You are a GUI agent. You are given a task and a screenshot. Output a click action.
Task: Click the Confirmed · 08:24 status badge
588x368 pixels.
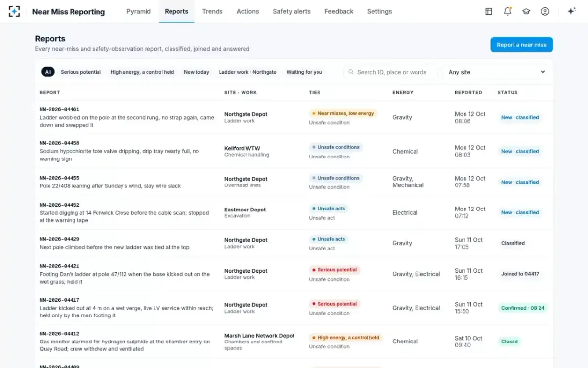(x=523, y=308)
